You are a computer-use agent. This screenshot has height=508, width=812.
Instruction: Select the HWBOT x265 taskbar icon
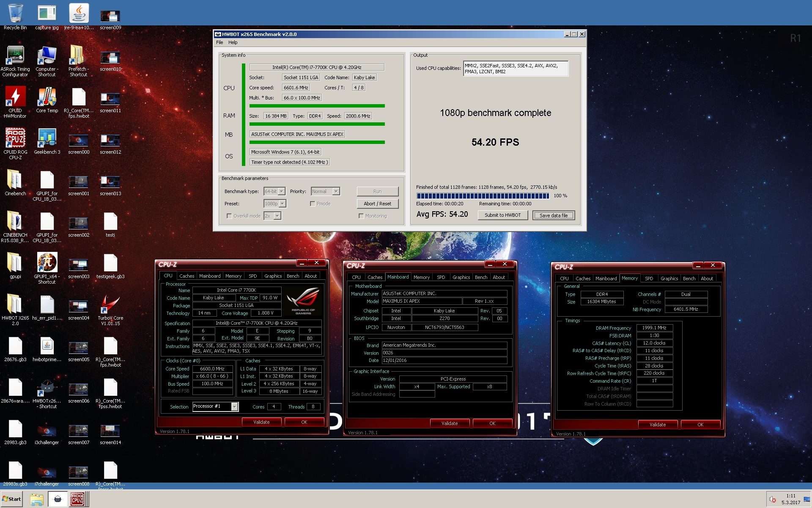[x=58, y=500]
